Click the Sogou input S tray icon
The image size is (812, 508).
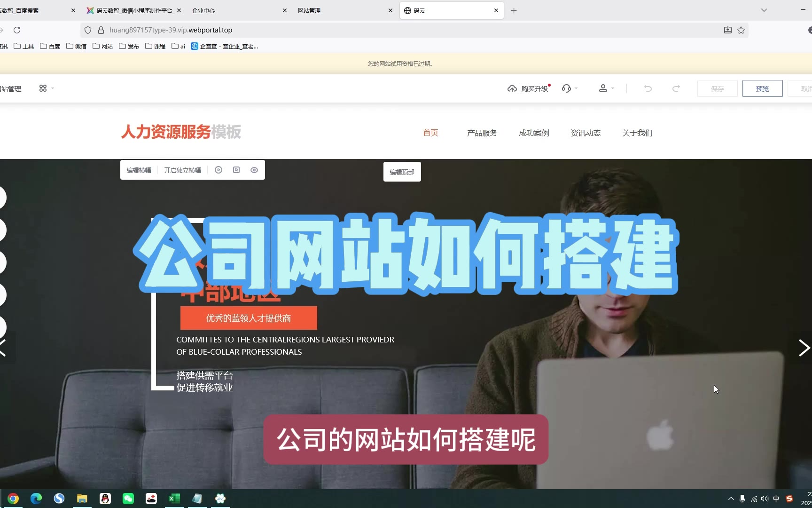click(x=789, y=499)
